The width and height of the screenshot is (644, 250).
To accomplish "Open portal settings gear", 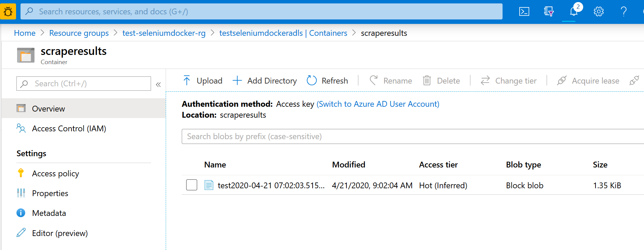I will (x=599, y=12).
